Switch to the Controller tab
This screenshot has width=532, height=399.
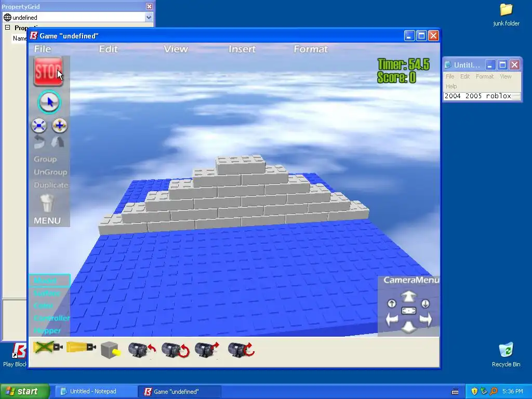tap(51, 318)
